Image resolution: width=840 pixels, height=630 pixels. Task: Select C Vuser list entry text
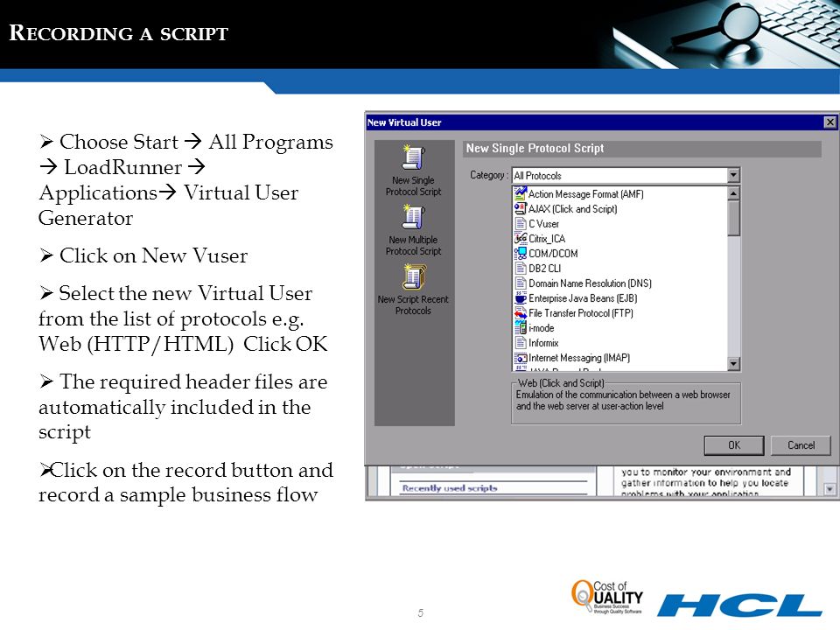pyautogui.click(x=543, y=224)
